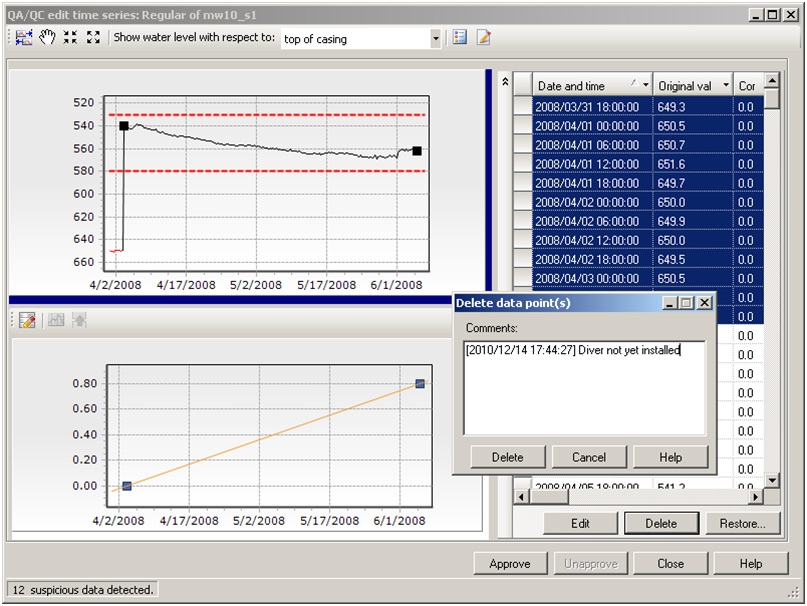Click the notepad with pencil icon in the top toolbar
The image size is (807, 606).
coord(483,37)
